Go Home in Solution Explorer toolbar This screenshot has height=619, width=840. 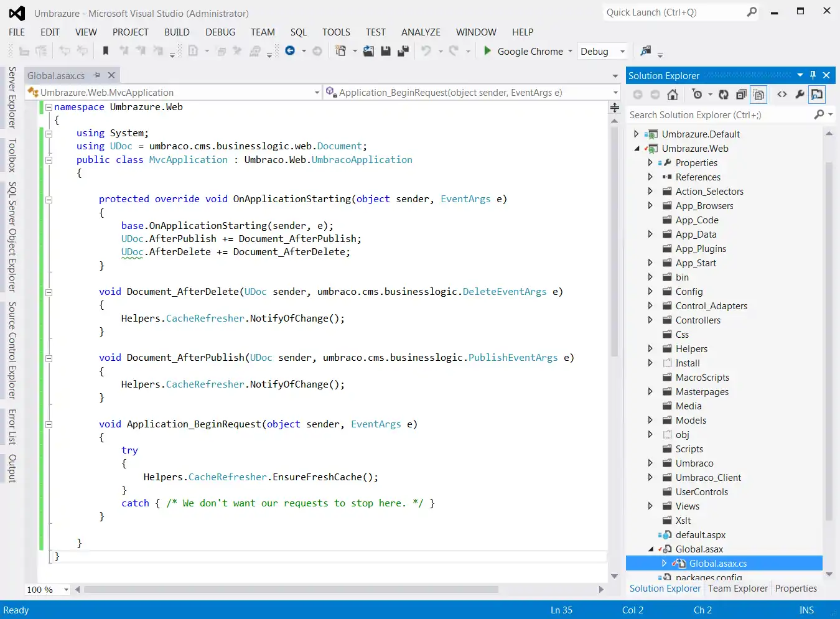pyautogui.click(x=673, y=95)
